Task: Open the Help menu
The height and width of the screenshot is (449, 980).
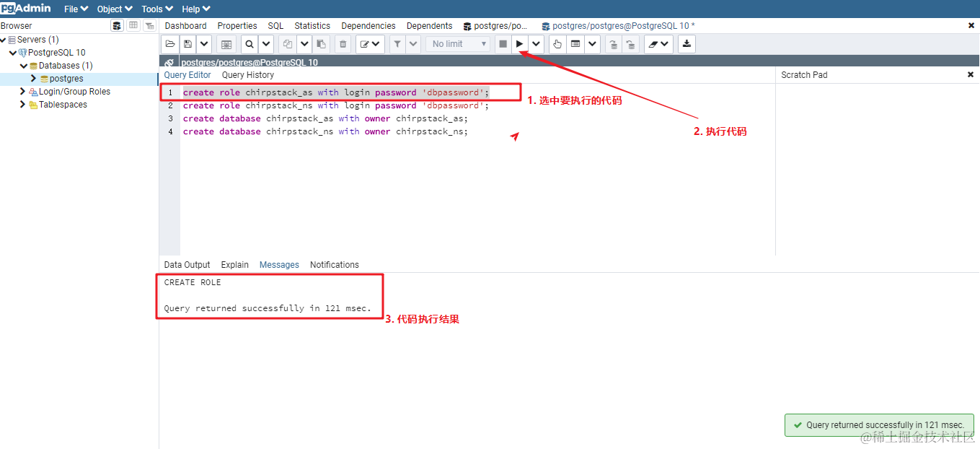Action: tap(195, 9)
